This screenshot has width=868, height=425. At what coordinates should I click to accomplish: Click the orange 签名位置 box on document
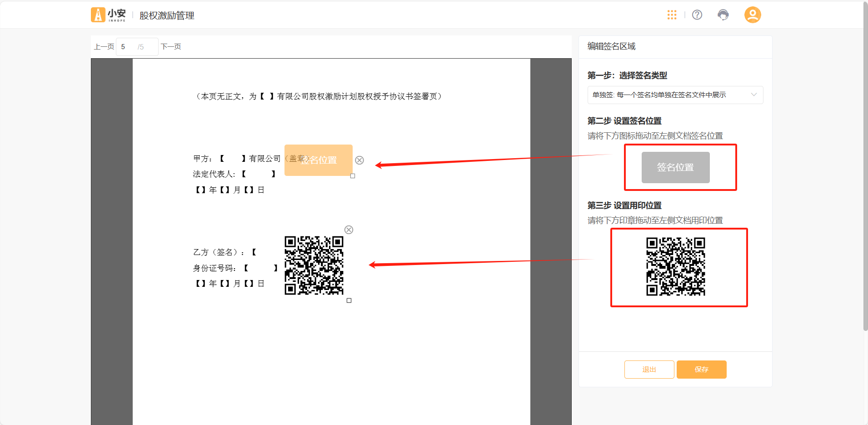[x=318, y=160]
